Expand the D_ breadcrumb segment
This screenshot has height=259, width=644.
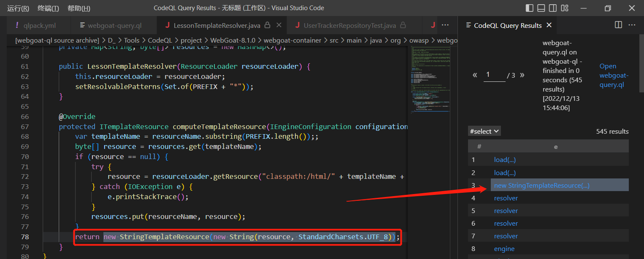pos(112,40)
